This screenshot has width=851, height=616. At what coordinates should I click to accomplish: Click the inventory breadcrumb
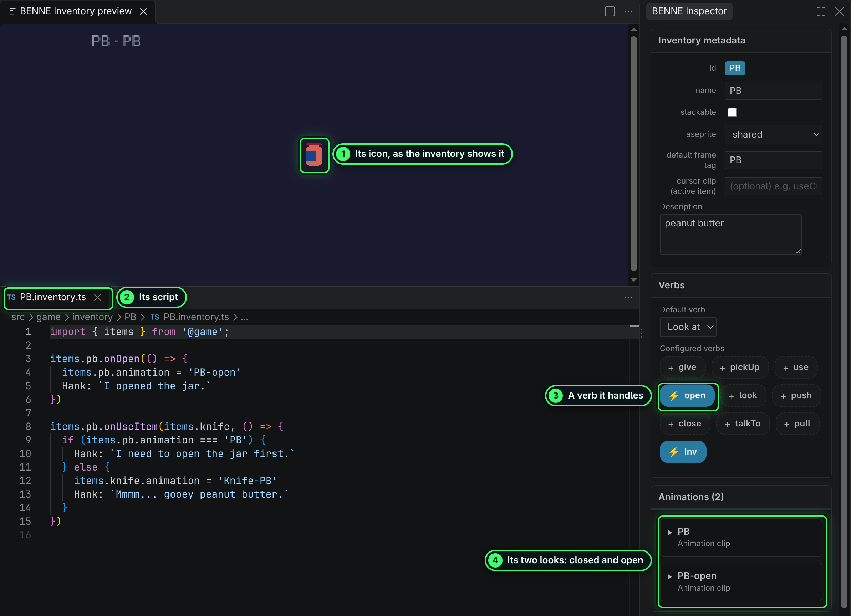[92, 317]
